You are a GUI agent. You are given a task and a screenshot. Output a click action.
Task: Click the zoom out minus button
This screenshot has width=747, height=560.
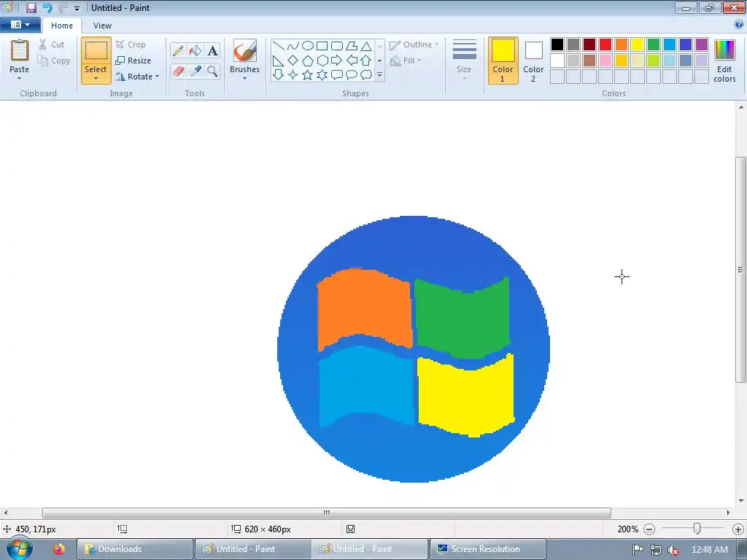[x=649, y=529]
